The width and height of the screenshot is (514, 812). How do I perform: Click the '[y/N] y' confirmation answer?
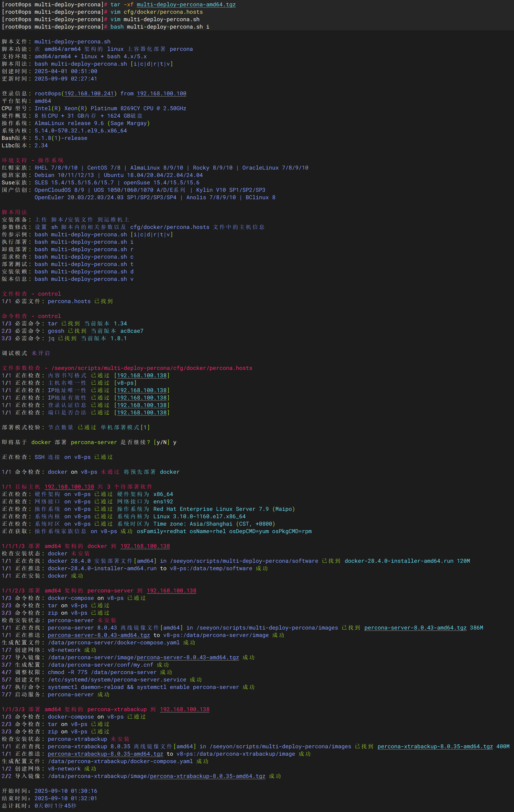coord(165,442)
